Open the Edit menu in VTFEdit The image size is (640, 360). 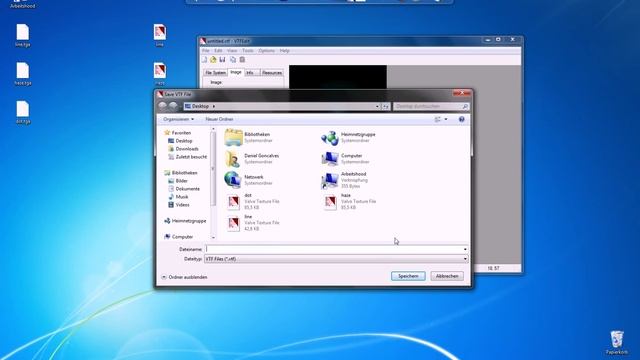pos(218,51)
